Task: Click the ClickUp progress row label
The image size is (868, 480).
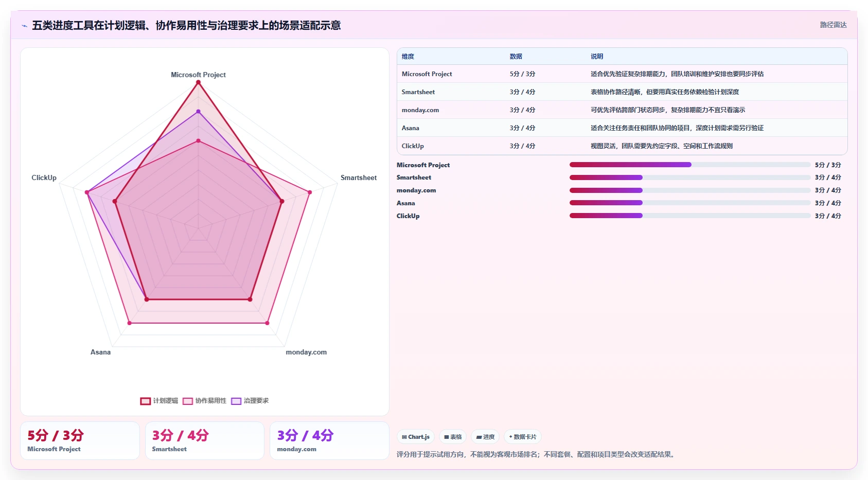Action: (408, 216)
